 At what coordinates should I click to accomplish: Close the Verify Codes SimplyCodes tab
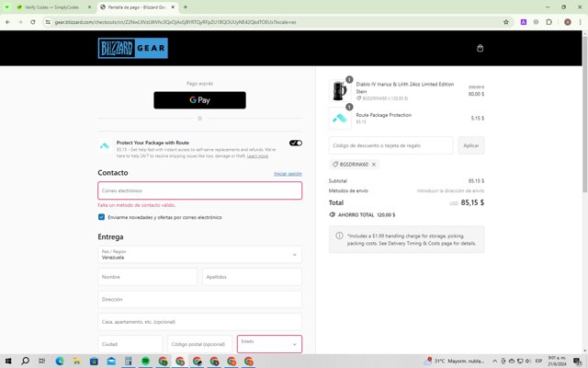[89, 7]
